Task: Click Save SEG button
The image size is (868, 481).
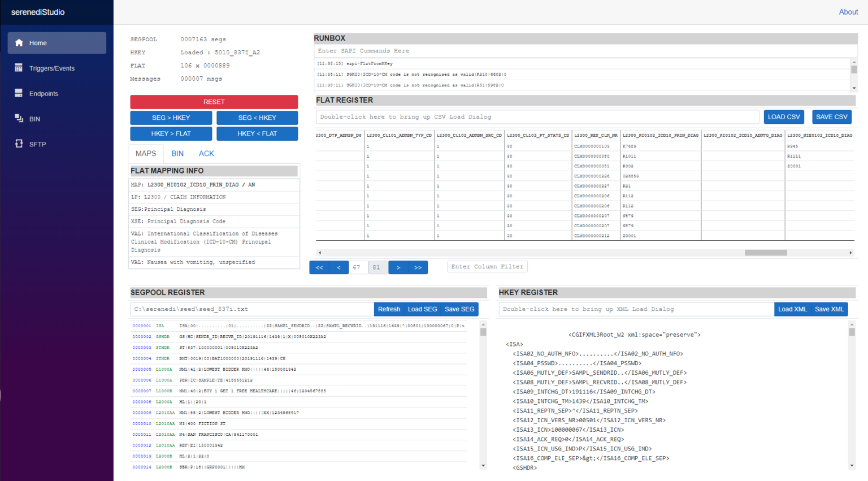Action: click(459, 309)
